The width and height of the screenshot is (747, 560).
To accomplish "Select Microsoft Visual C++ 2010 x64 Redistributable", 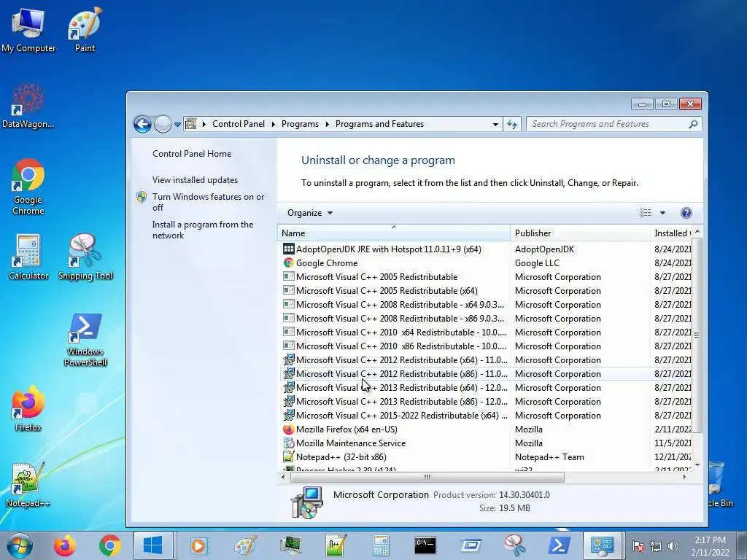I will coord(485,332).
